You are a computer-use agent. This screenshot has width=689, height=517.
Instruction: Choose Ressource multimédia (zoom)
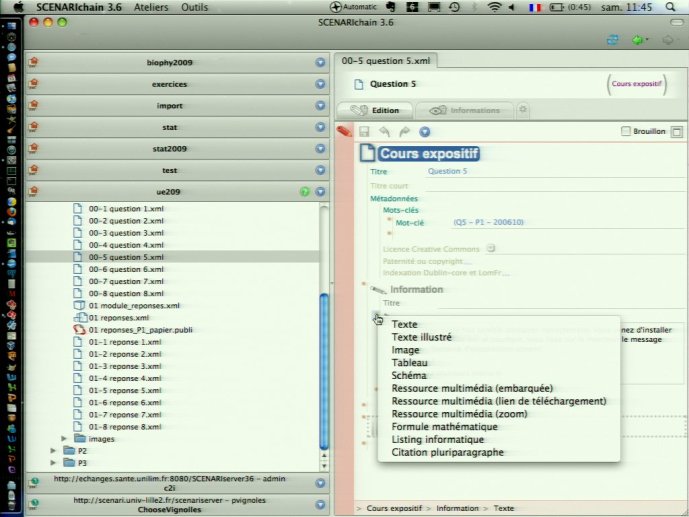tap(460, 414)
